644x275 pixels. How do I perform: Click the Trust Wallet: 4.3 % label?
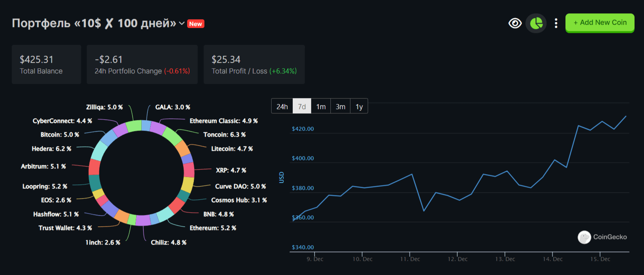coord(65,228)
